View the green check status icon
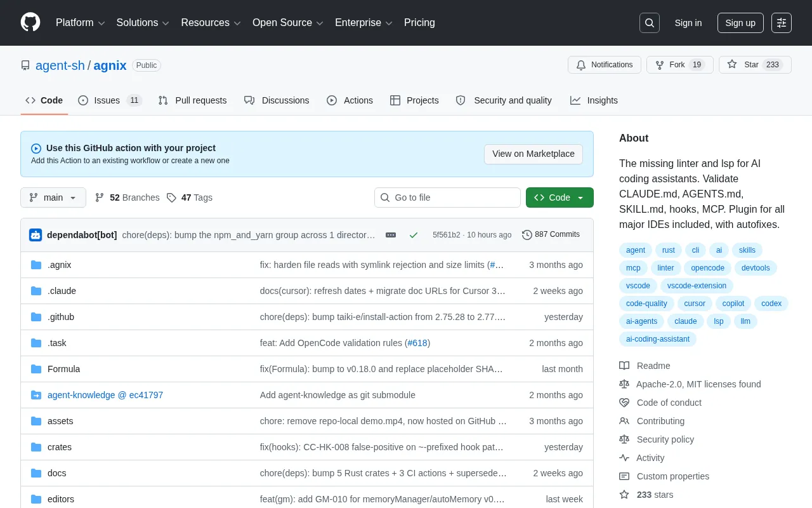 [414, 235]
